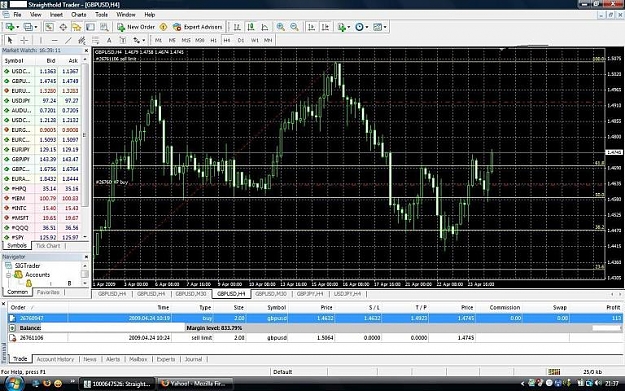The width and height of the screenshot is (625, 391).
Task: Click the Zoom Out magnifier icon
Action: 294,27
